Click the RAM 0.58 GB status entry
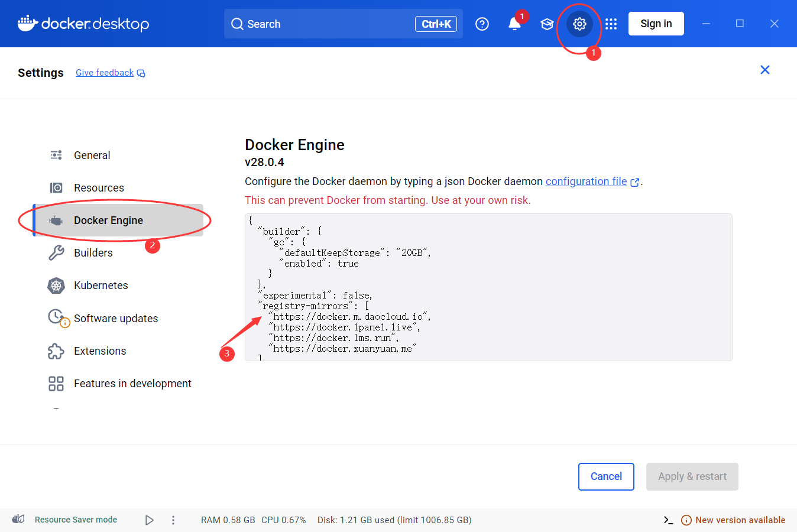The width and height of the screenshot is (797, 532). point(228,520)
